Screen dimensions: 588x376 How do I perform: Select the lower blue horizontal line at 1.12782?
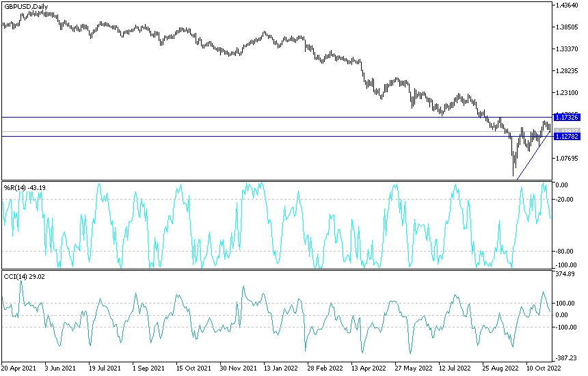277,137
